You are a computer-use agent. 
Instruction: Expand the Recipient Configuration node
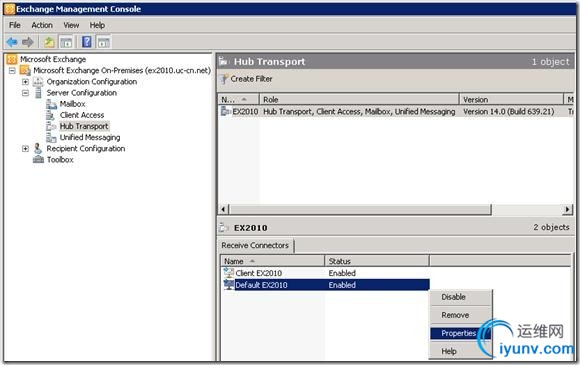click(25, 149)
